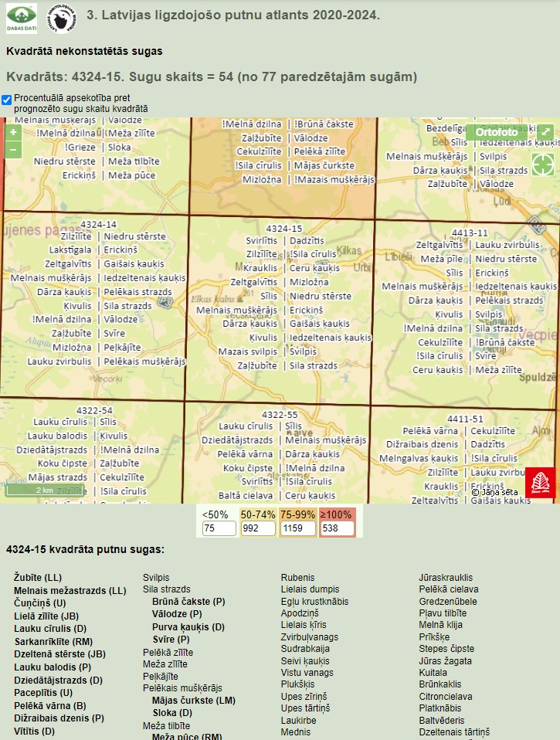560x740 pixels.
Task: Click the ≥100% legend value box
Action: coord(338,529)
